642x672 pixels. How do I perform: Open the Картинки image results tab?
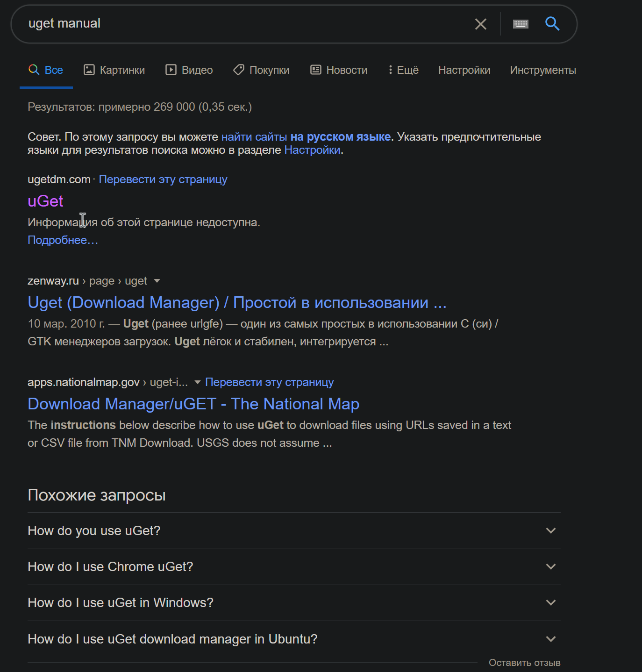pos(114,70)
